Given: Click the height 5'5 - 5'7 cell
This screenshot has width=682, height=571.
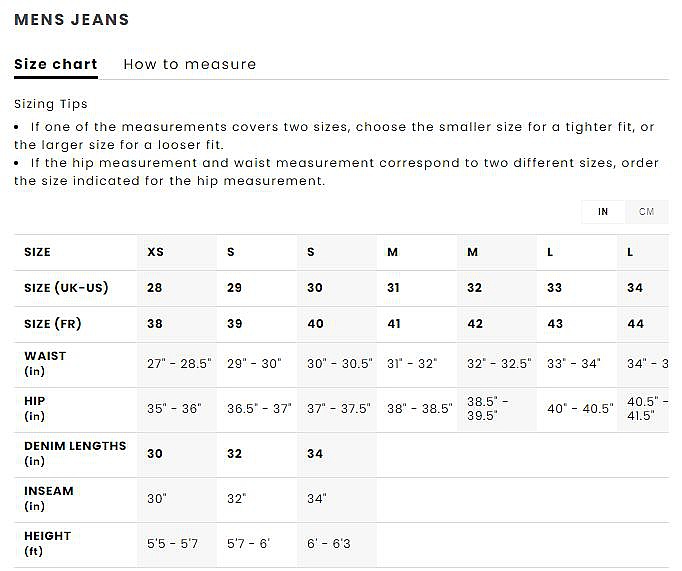Looking at the screenshot, I should 173,544.
